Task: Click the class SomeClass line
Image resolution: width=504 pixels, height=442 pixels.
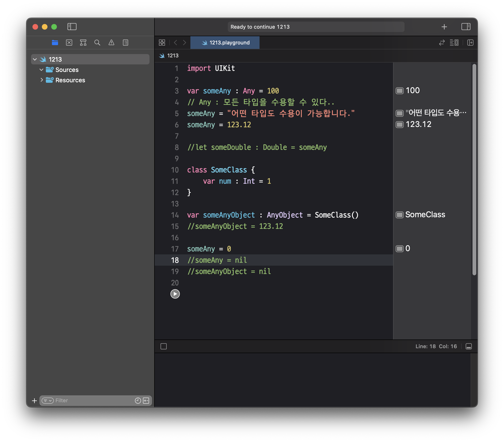Action: click(x=221, y=170)
